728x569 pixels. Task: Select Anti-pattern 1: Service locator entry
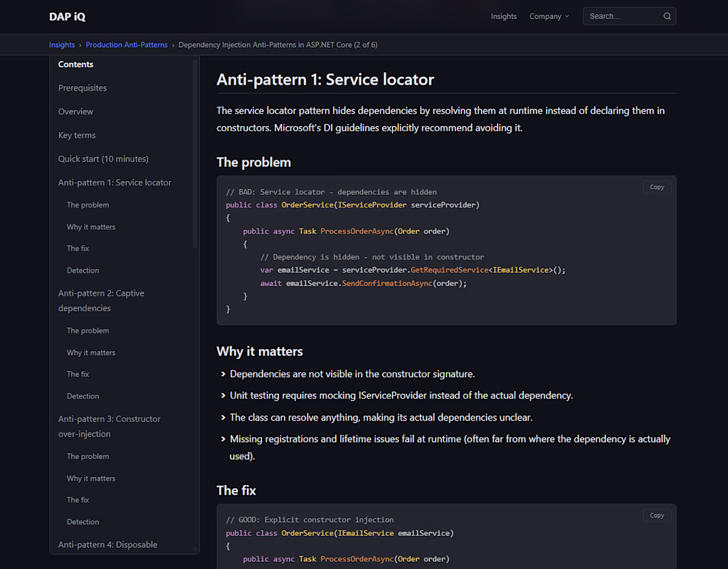click(114, 183)
